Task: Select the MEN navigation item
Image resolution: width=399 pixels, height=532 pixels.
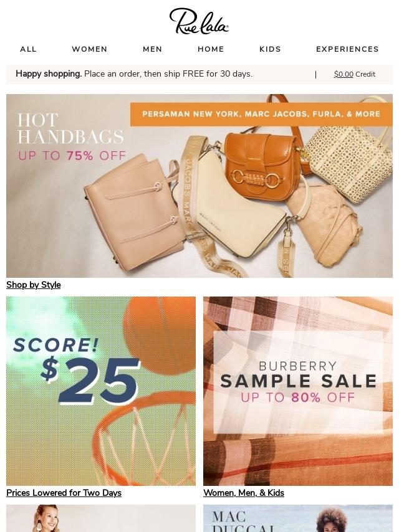Action: (153, 49)
